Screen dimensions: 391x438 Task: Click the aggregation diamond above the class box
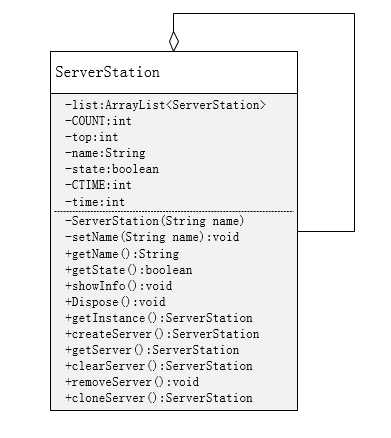(174, 41)
